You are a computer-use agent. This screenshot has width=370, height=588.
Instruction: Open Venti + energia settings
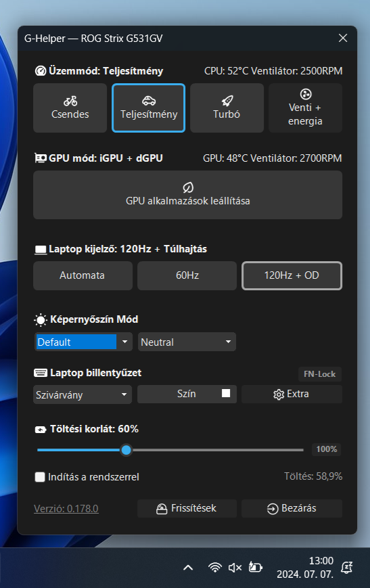tap(305, 108)
